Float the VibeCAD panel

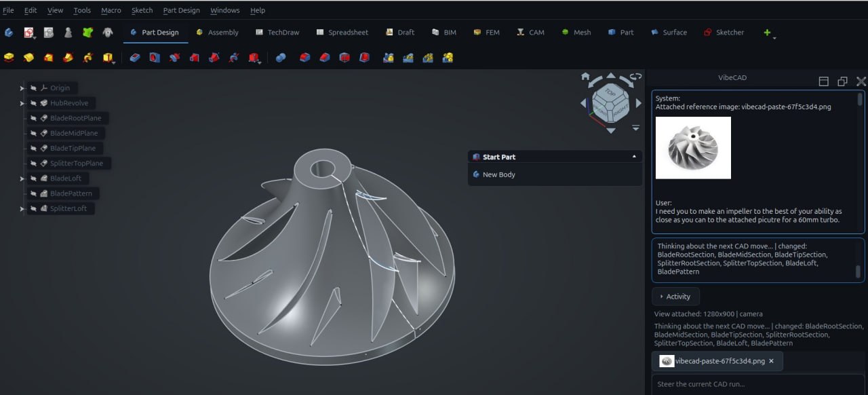(842, 81)
